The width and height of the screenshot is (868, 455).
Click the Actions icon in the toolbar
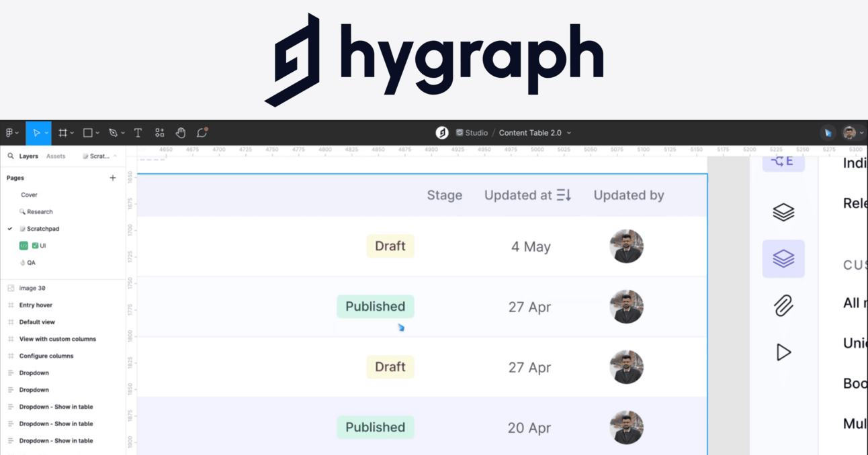pos(160,132)
